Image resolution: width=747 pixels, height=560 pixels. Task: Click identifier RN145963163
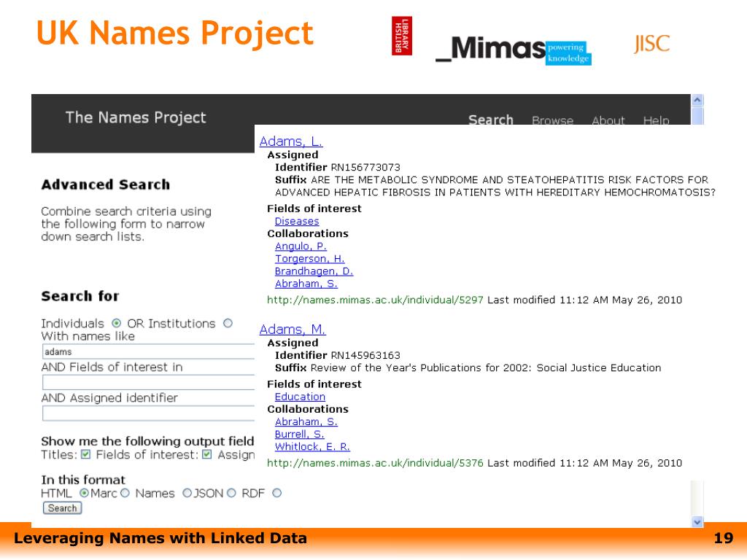click(x=365, y=355)
